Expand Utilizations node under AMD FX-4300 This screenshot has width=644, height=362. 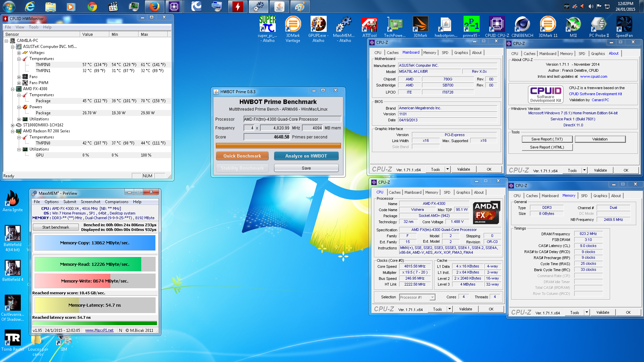(19, 119)
